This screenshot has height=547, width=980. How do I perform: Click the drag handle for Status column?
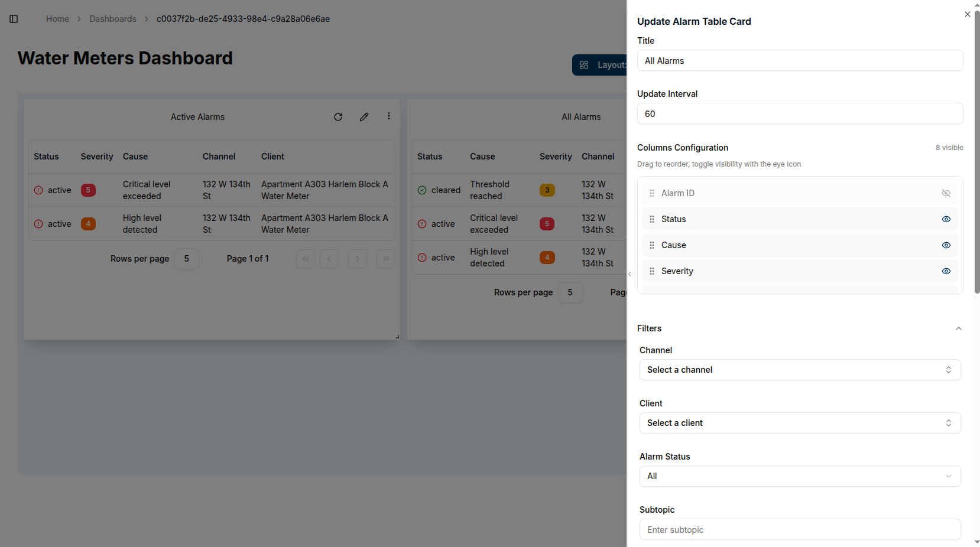pyautogui.click(x=652, y=219)
